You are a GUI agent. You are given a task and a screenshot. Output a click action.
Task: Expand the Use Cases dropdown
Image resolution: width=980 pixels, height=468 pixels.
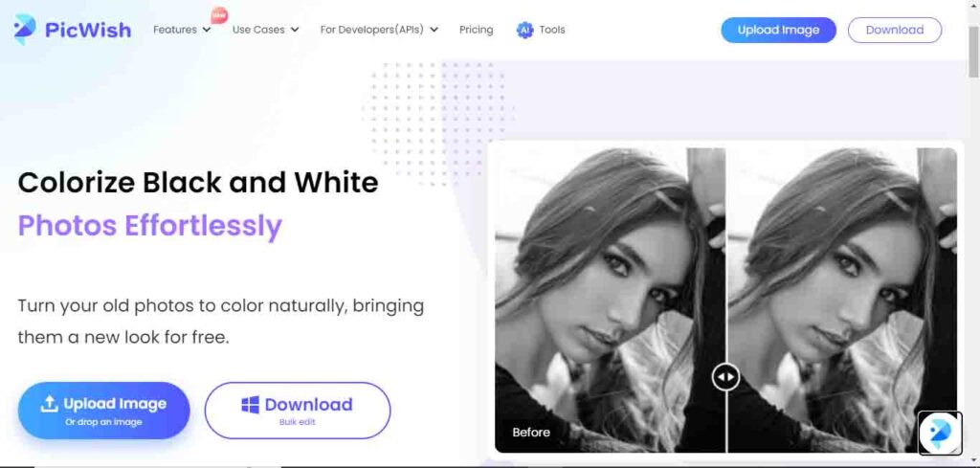266,30
